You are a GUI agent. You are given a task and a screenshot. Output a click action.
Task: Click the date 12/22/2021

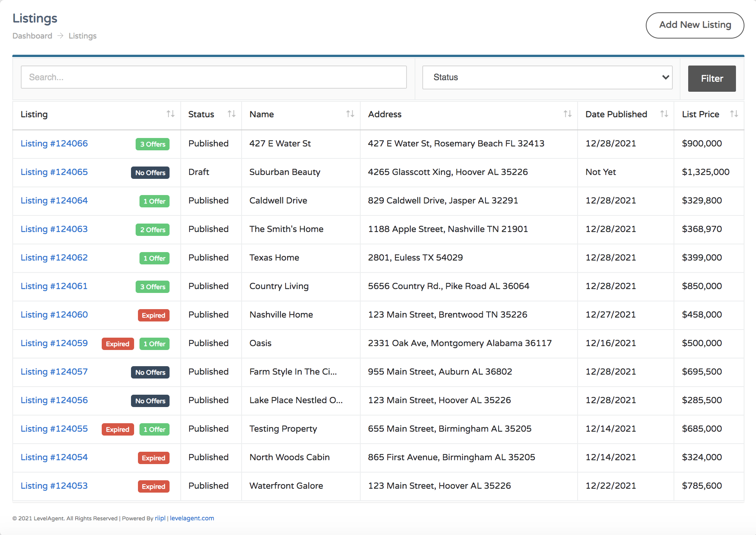pos(611,486)
